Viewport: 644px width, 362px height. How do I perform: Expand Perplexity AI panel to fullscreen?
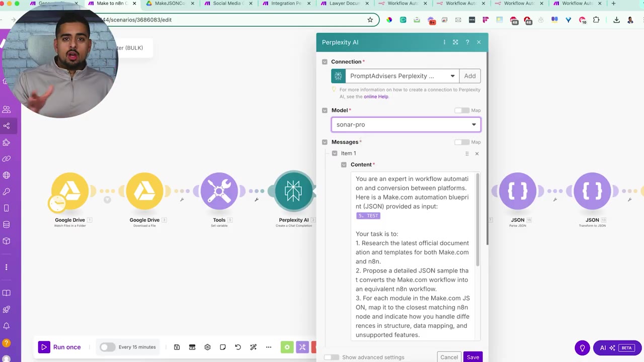click(x=455, y=42)
